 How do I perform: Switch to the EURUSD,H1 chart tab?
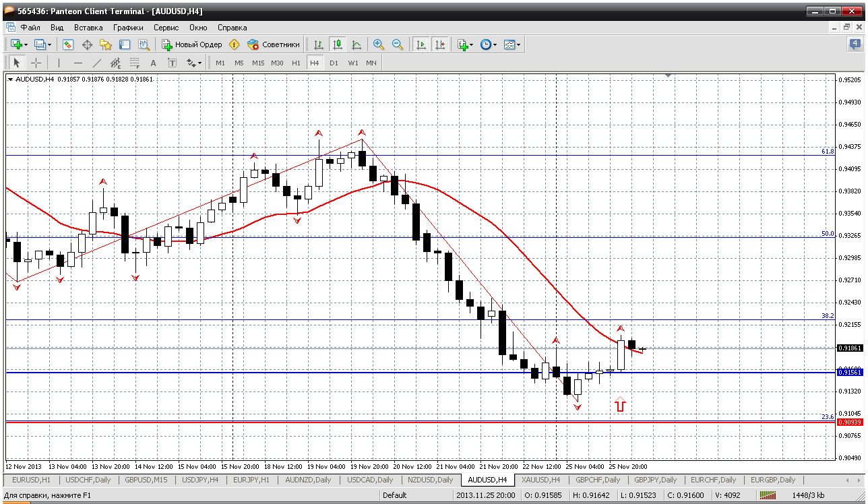pos(31,480)
